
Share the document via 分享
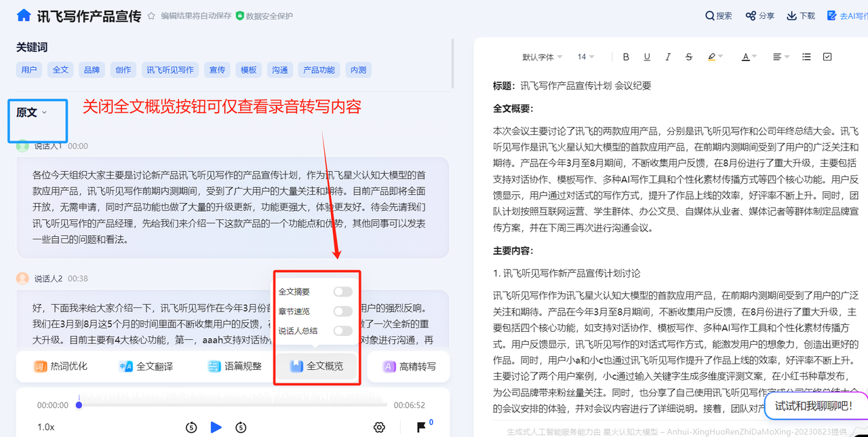click(760, 16)
